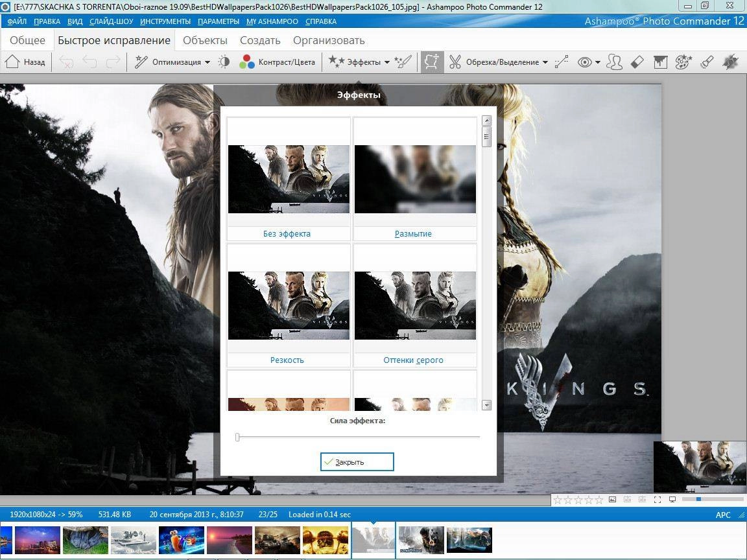The image size is (747, 560).
Task: Click the Назад home button
Action: pyautogui.click(x=25, y=62)
